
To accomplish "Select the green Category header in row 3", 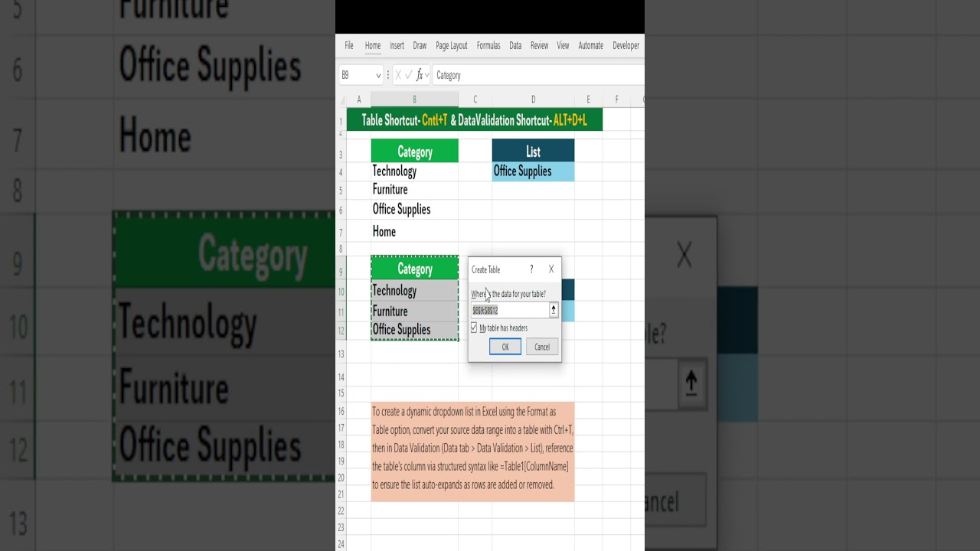I will [414, 151].
